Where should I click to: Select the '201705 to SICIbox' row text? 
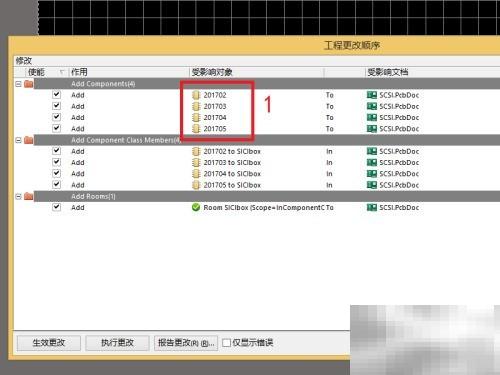232,185
